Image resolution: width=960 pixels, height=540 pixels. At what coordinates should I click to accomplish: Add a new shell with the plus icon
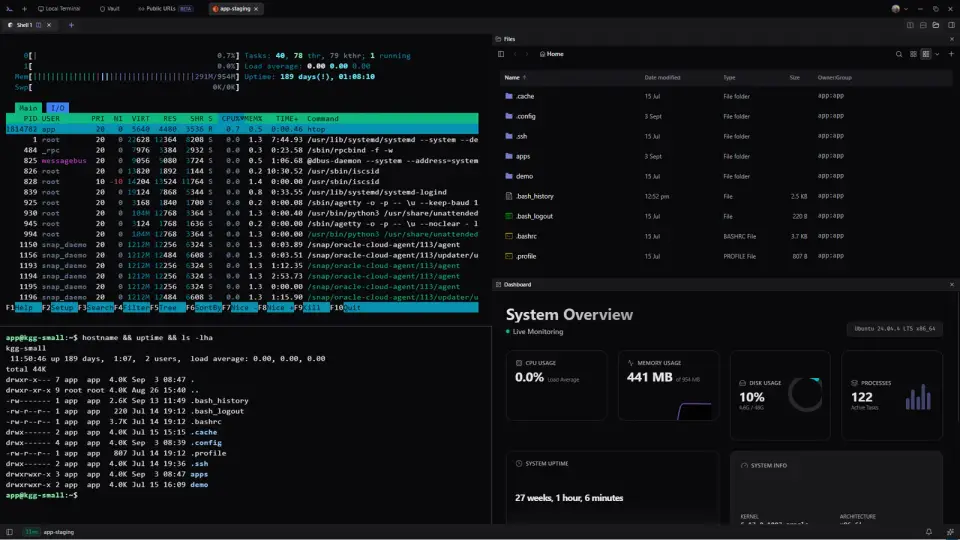(x=71, y=25)
